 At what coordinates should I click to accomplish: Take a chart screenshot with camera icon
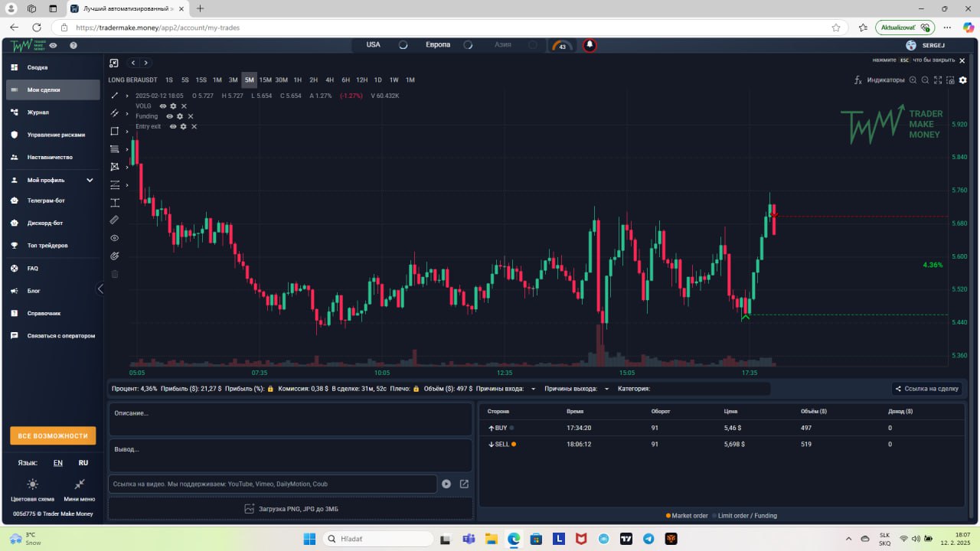pos(950,80)
